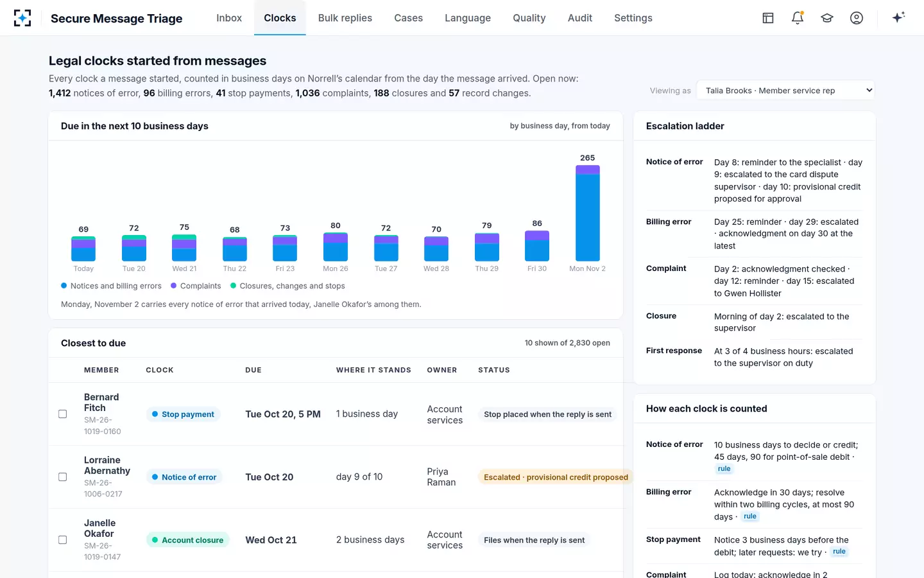Sort by the CLOCK column header

point(160,370)
